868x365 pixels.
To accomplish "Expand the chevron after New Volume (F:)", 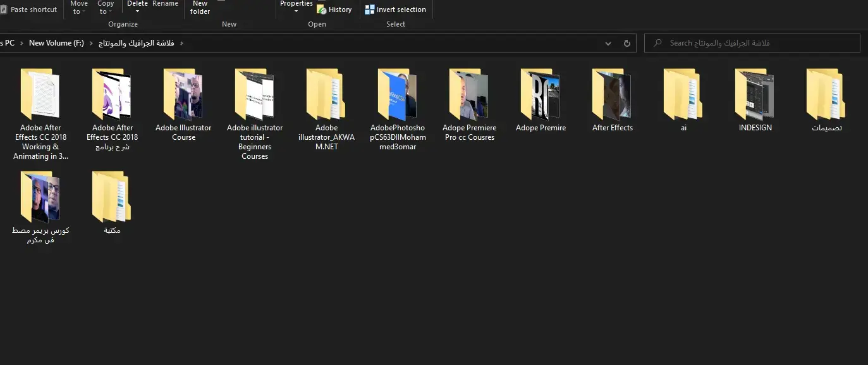I will point(92,43).
